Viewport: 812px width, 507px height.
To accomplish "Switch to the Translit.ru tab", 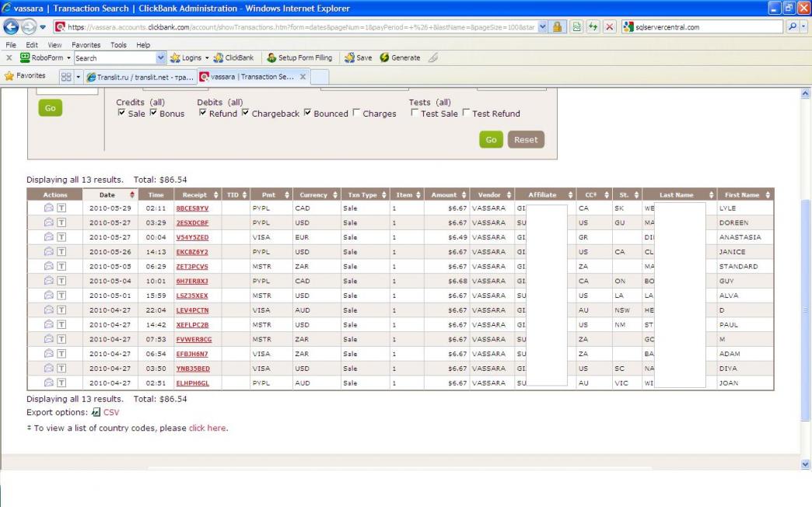I will click(140, 76).
